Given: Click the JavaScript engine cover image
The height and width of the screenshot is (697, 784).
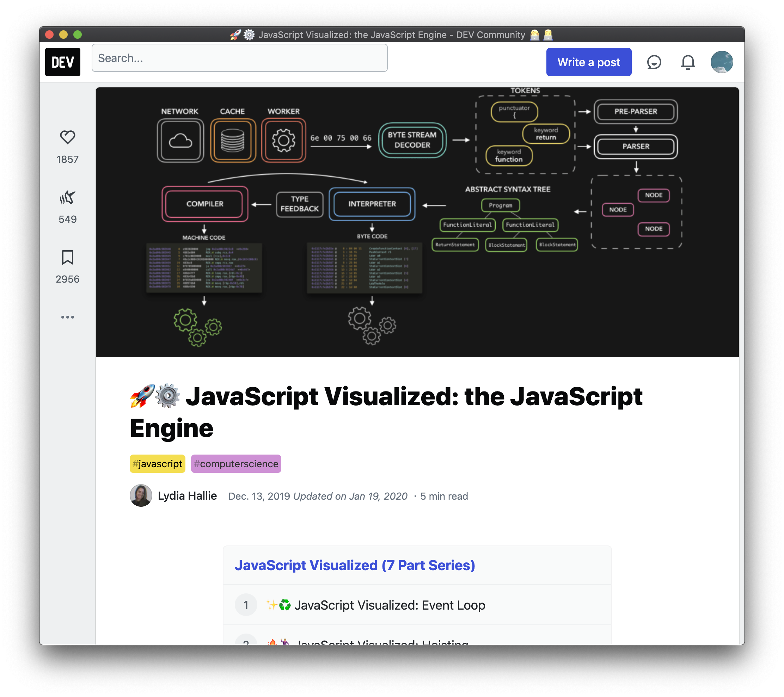Looking at the screenshot, I should click(x=417, y=222).
